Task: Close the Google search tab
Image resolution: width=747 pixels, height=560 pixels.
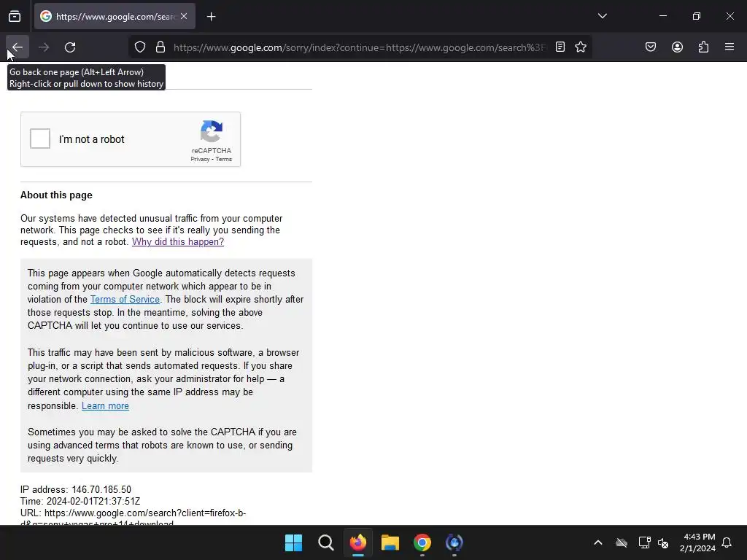Action: (x=184, y=17)
